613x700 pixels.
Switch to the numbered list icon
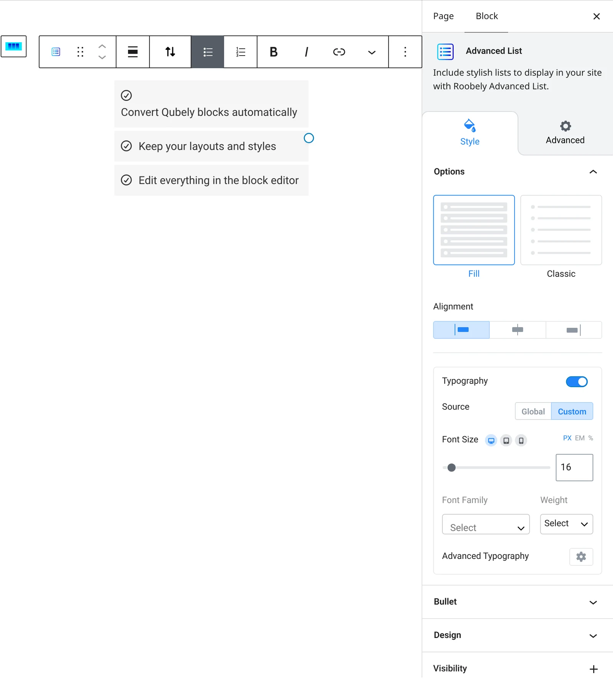point(241,52)
